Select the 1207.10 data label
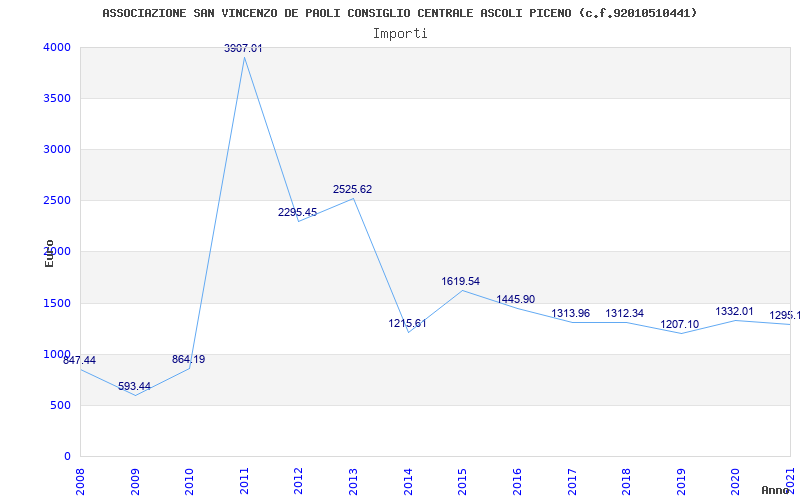Screen dimensions: 800x500 (x=680, y=324)
